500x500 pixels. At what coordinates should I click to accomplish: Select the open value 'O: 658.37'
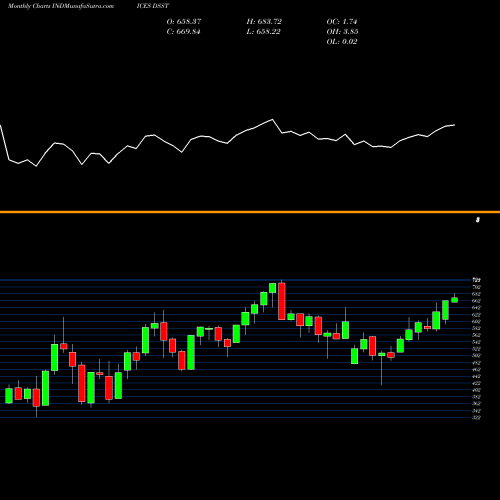[x=184, y=22]
